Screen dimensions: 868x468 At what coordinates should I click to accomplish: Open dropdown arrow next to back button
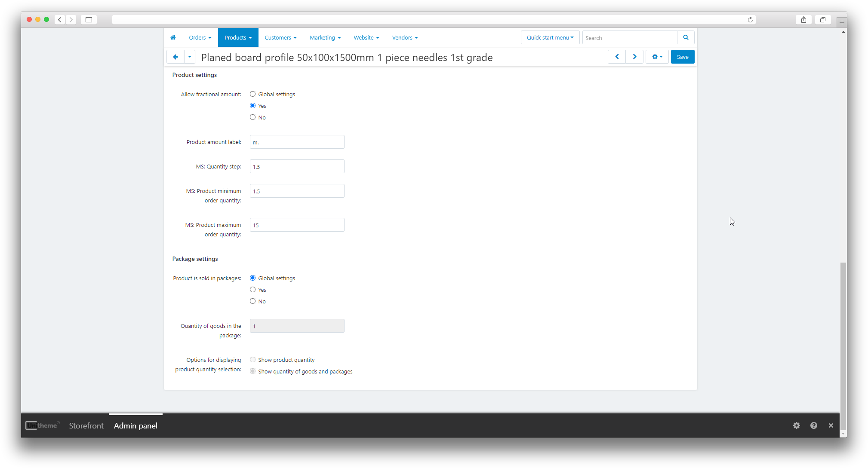tap(190, 57)
